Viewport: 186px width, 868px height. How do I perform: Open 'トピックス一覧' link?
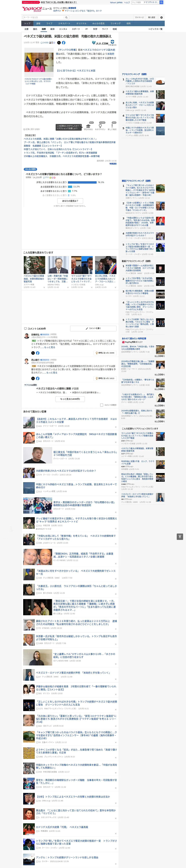[x=155, y=29]
